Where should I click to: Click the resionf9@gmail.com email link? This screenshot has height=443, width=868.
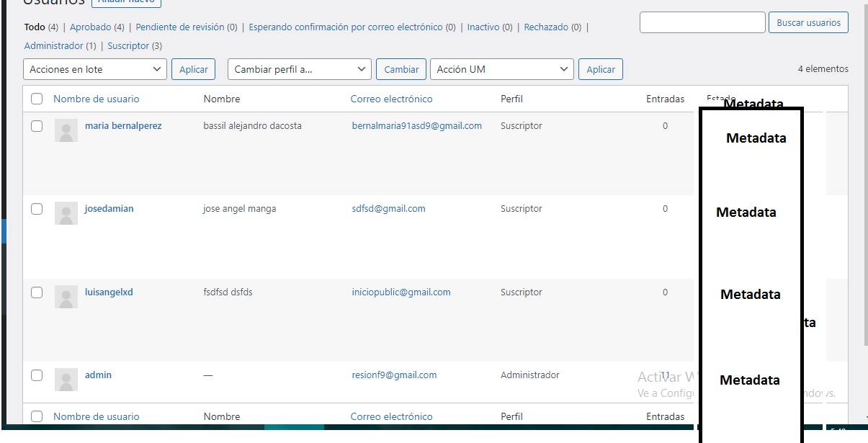394,375
